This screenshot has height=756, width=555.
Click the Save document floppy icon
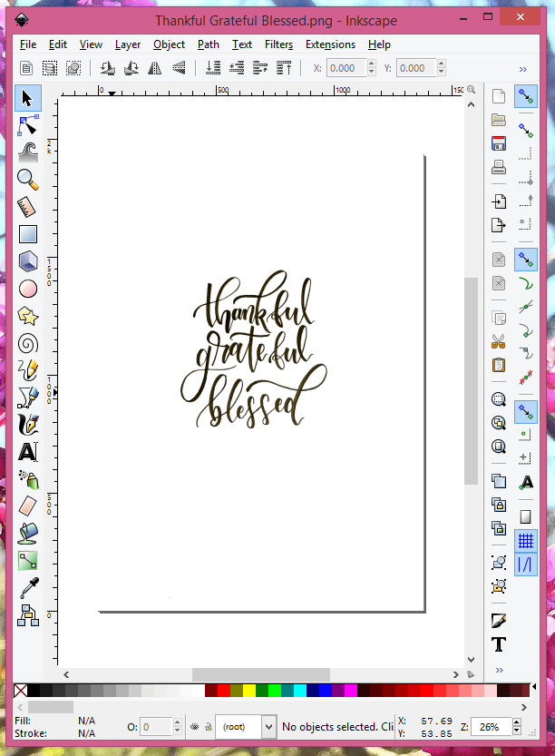(499, 143)
